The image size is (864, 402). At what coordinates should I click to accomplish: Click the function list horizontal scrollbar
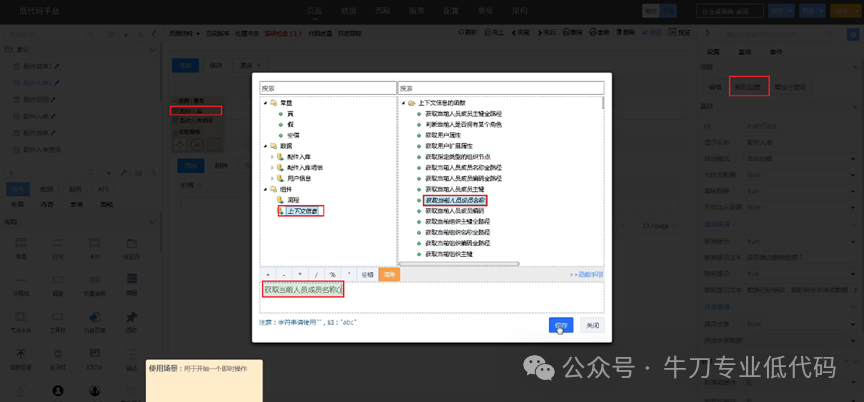click(458, 264)
